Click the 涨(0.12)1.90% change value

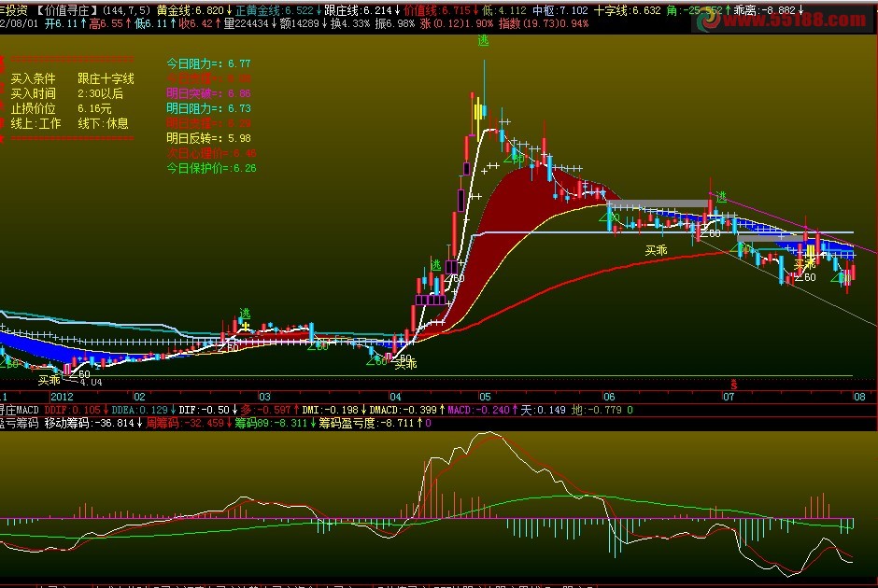pos(457,23)
